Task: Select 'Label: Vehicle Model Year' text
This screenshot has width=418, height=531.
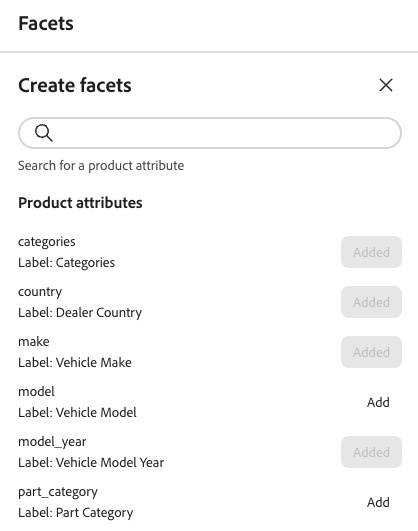Action: click(91, 463)
